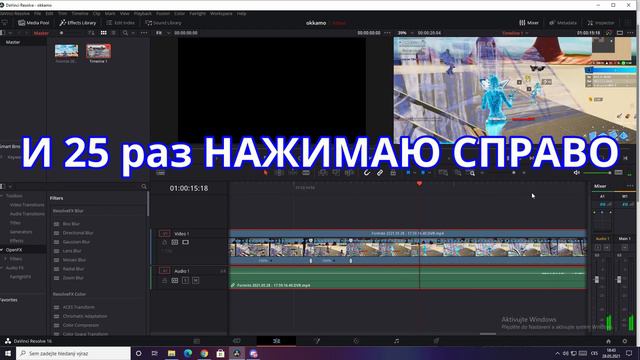
Task: Select the green audio clip on Audio 1
Action: click(407, 277)
